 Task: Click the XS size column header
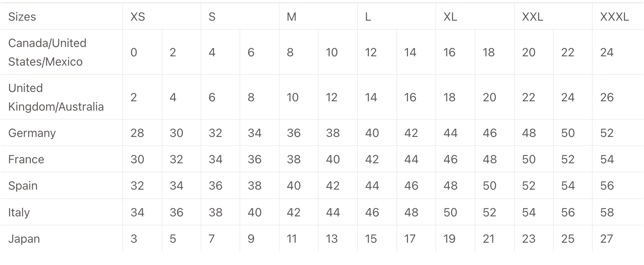pyautogui.click(x=138, y=17)
